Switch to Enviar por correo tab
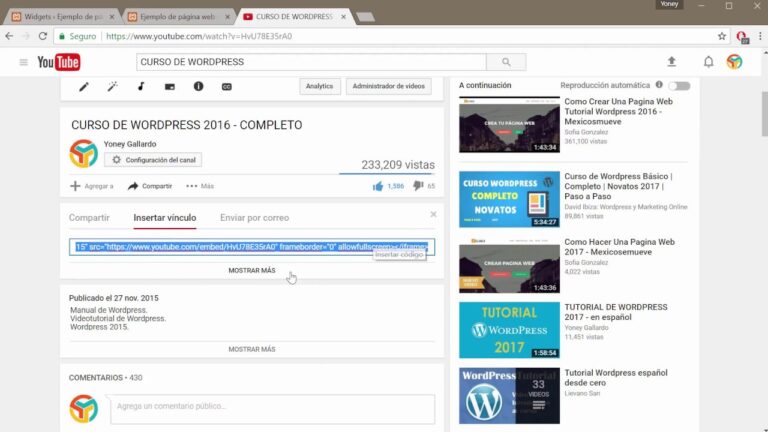 254,218
